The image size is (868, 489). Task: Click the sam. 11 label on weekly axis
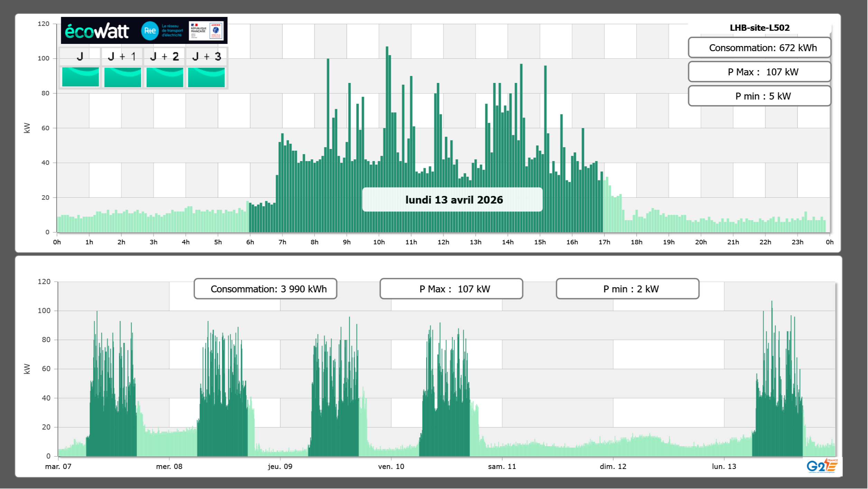point(502,467)
